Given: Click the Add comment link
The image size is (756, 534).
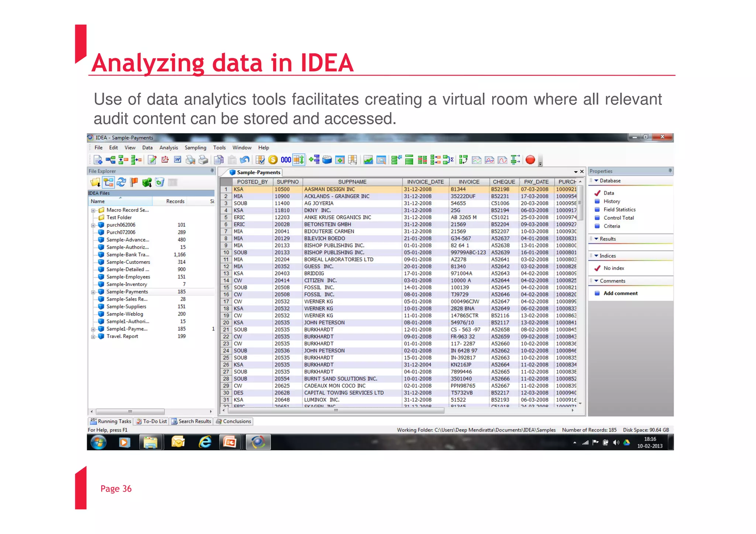Looking at the screenshot, I should [621, 293].
